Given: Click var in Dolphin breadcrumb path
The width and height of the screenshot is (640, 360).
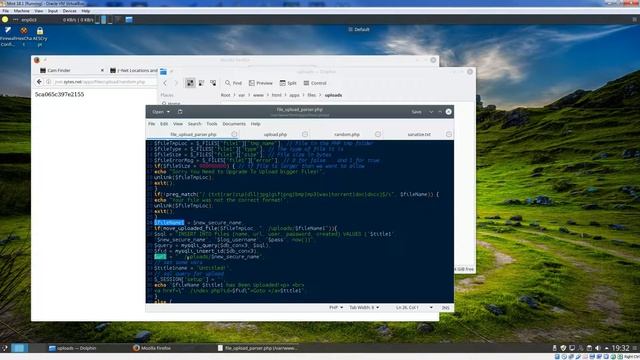Looking at the screenshot, I should 242,95.
